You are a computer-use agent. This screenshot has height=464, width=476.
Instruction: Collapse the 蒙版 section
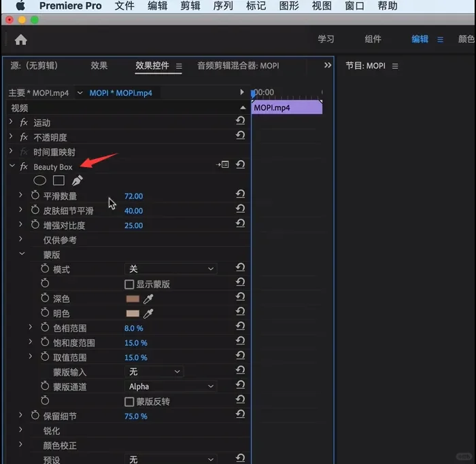click(x=22, y=253)
